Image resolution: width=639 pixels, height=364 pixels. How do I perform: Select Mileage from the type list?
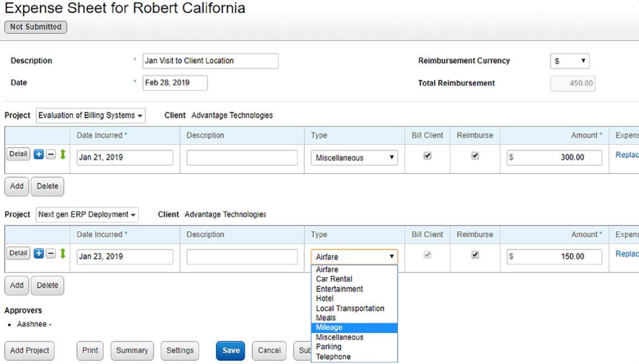pos(329,327)
